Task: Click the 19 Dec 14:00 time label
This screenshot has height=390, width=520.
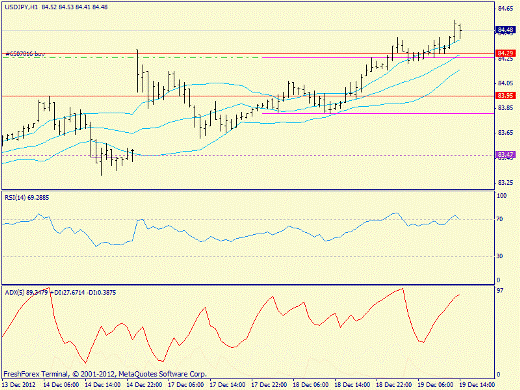Action: pos(478,385)
